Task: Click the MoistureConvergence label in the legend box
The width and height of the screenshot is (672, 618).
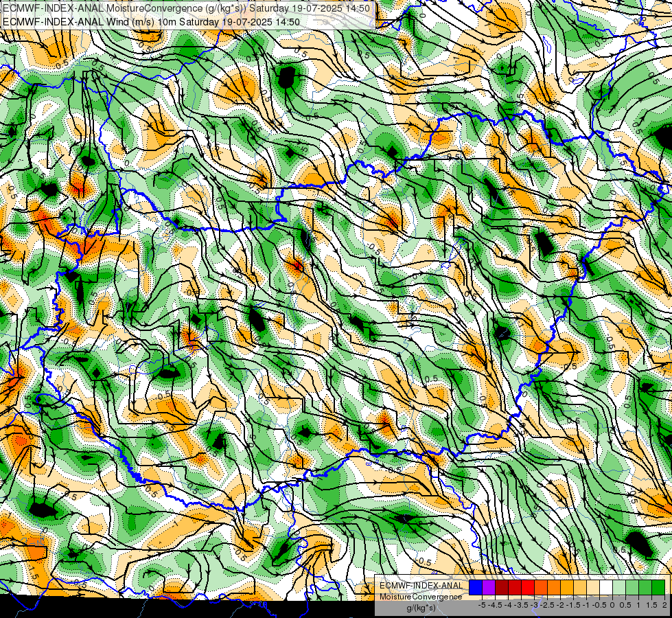Action: pyautogui.click(x=421, y=597)
